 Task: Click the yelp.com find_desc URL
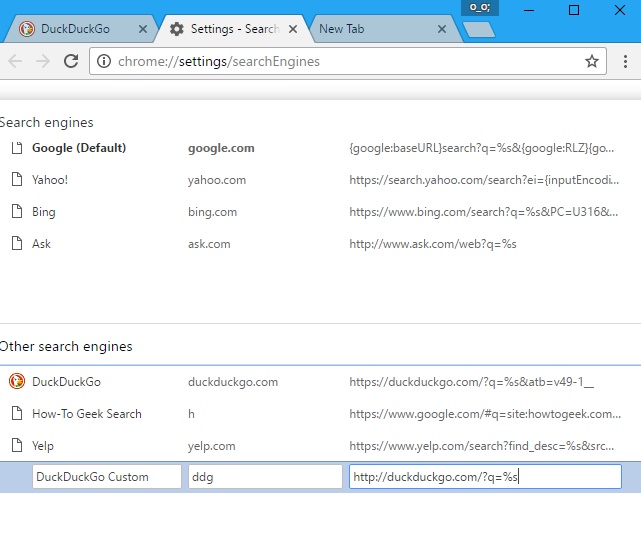point(482,446)
